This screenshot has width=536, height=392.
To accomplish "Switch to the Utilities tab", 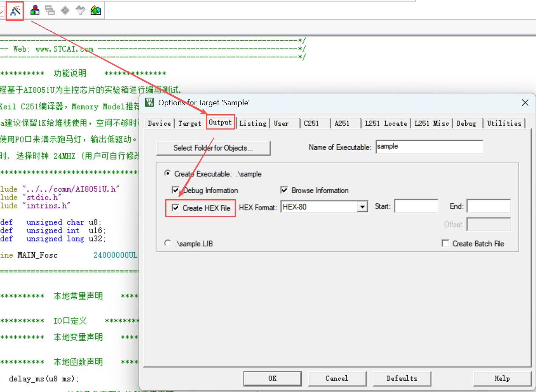I will click(504, 123).
